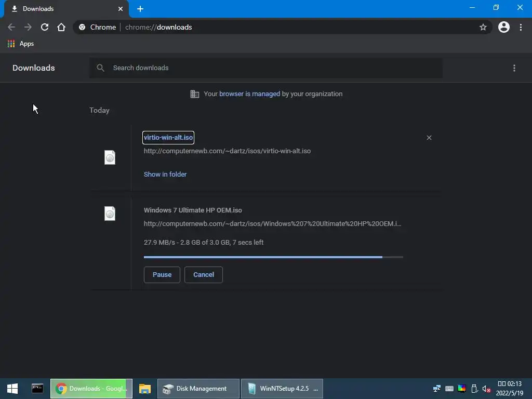Go forward with the browser forward arrow
The image size is (532, 399).
[x=28, y=27]
